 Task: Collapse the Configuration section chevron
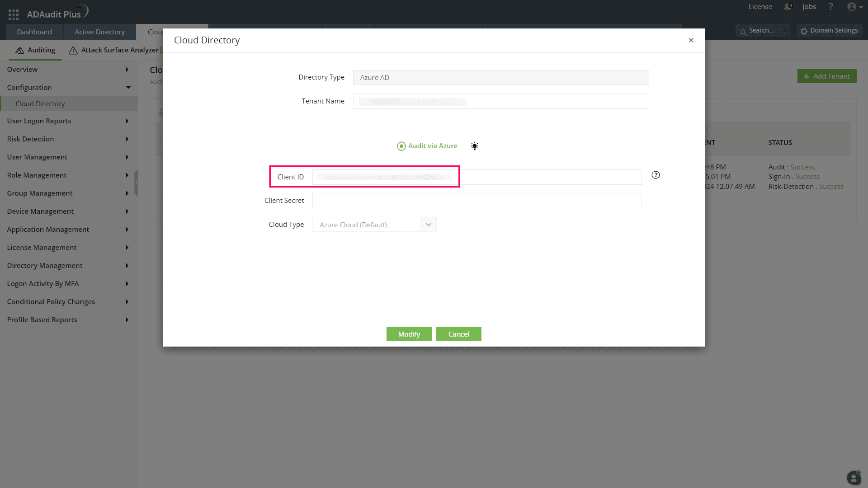pos(128,87)
